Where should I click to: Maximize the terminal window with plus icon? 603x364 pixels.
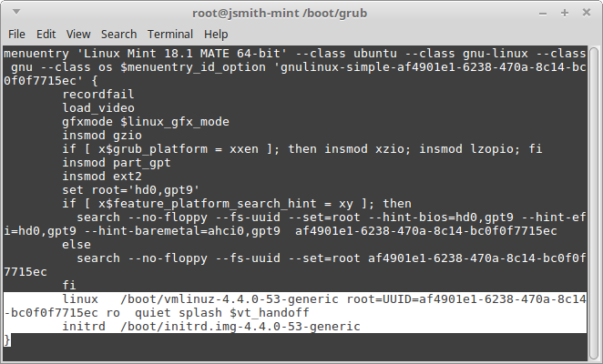tap(564, 13)
